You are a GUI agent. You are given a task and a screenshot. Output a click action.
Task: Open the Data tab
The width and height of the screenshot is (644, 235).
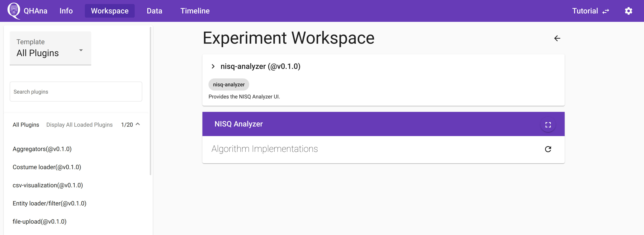tap(154, 11)
